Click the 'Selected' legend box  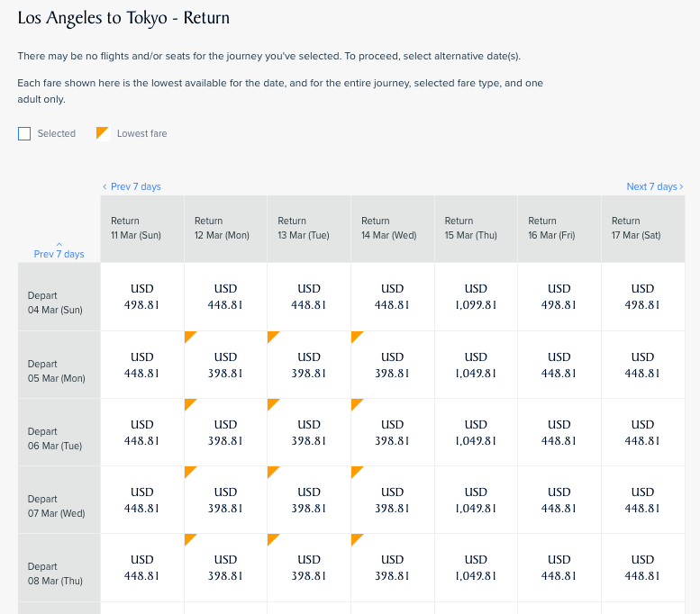[24, 133]
